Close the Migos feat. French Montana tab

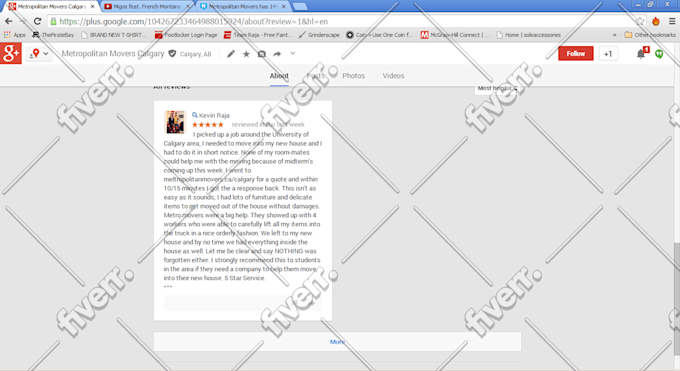(188, 7)
